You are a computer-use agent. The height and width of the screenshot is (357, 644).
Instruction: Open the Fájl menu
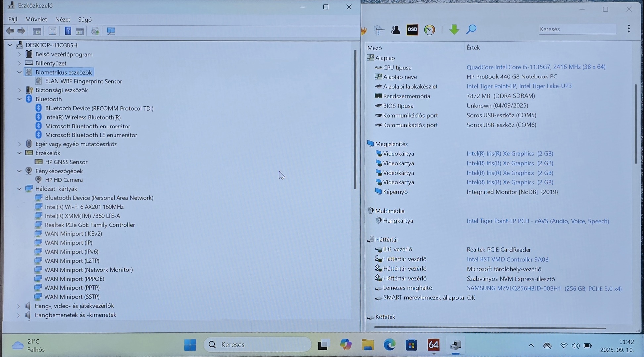[x=13, y=19]
